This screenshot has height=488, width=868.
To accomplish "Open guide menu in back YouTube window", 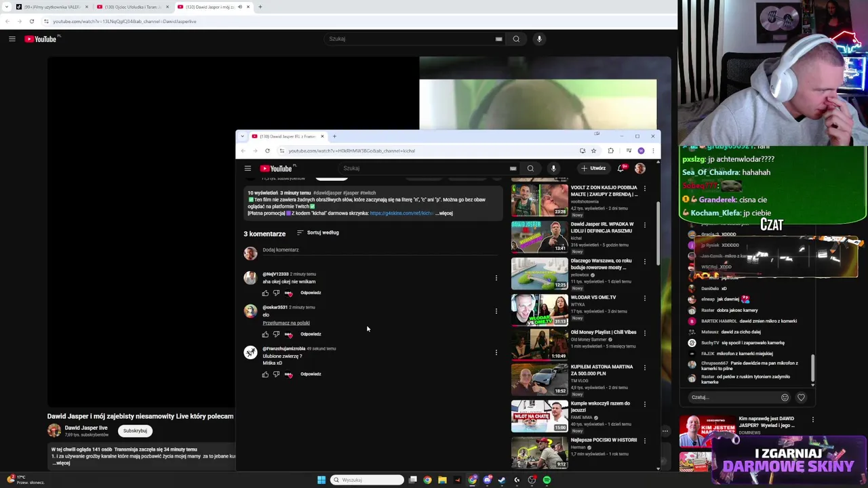I will [x=12, y=39].
